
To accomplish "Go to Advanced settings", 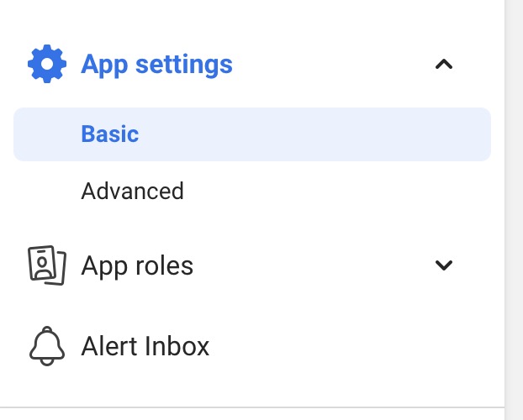I will click(x=132, y=192).
